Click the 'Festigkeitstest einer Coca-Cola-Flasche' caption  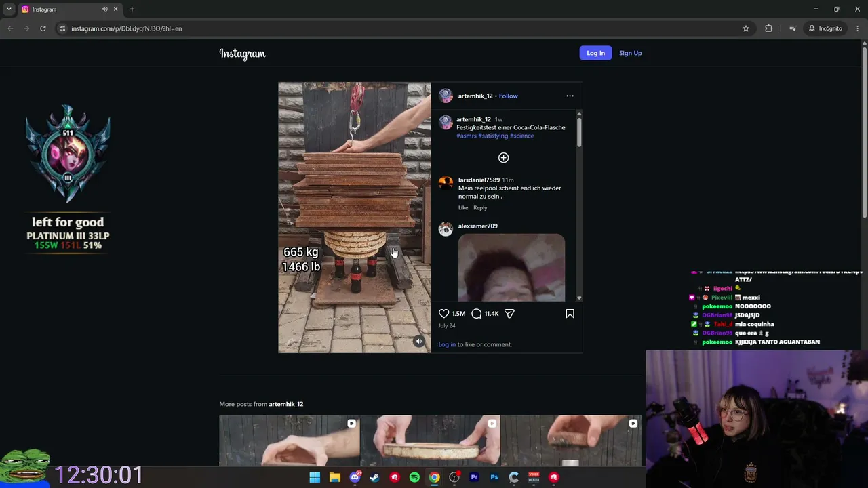(x=511, y=127)
